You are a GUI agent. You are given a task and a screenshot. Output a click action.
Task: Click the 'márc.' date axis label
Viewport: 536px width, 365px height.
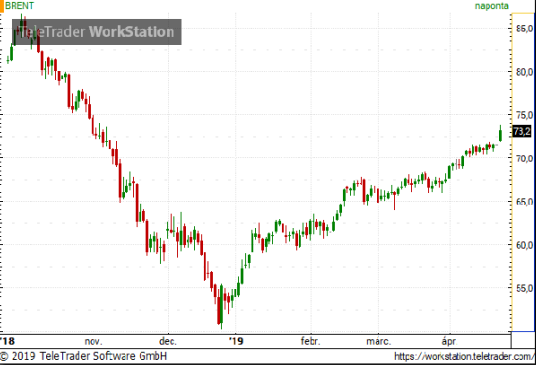click(379, 341)
